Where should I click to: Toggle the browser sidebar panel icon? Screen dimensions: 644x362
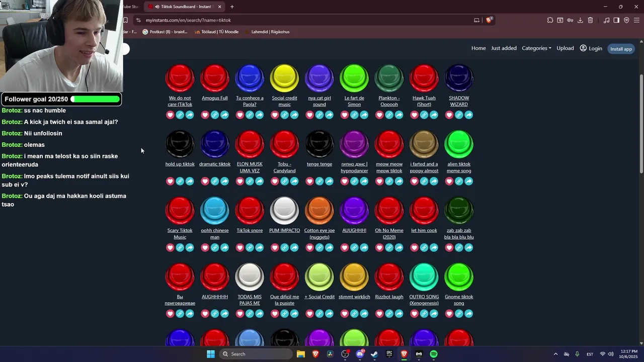click(x=616, y=20)
